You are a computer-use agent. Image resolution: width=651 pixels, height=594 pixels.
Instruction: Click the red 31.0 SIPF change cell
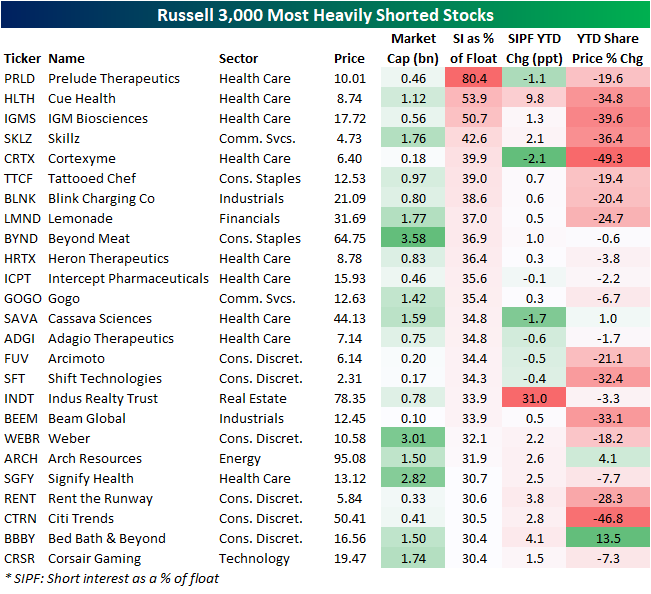click(540, 398)
